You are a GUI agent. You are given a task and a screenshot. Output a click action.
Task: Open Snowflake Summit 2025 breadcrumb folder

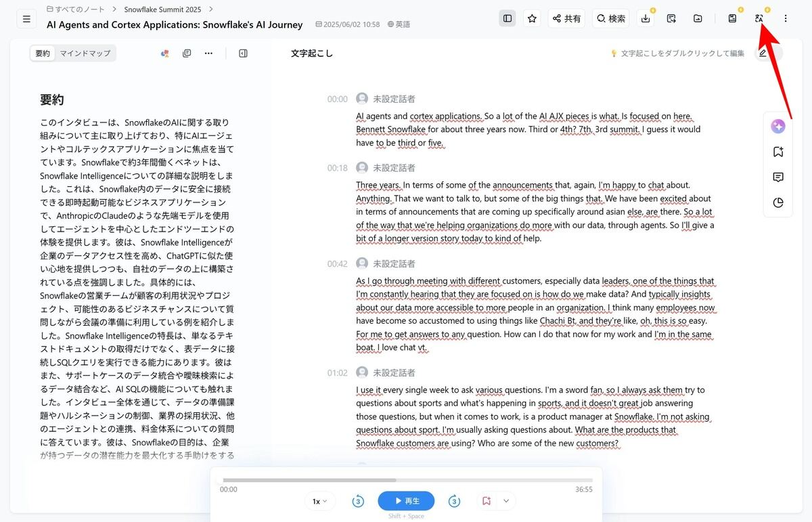tap(162, 9)
